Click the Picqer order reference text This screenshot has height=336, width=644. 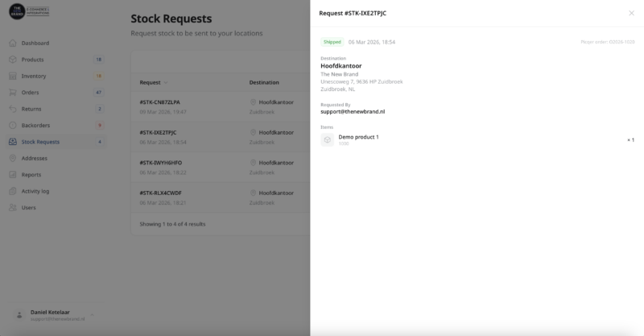pos(608,42)
